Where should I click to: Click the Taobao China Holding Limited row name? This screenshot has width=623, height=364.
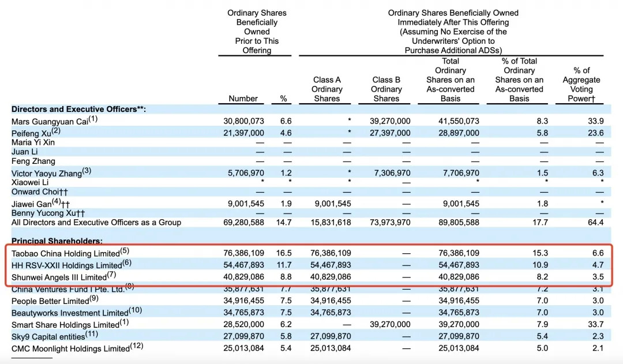point(65,253)
